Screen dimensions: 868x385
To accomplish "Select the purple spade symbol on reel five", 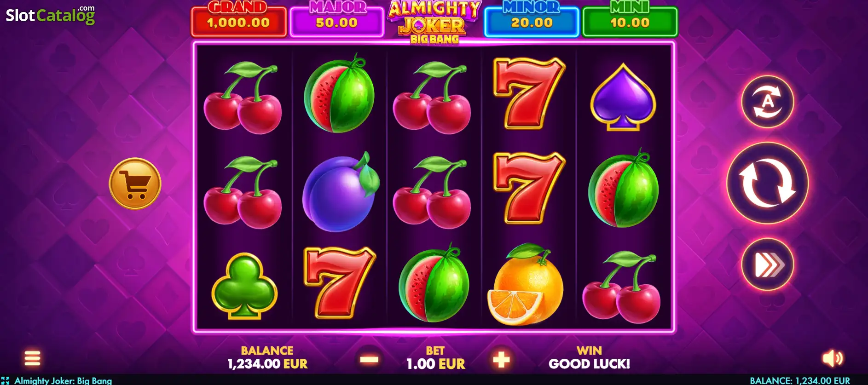I will click(x=623, y=97).
